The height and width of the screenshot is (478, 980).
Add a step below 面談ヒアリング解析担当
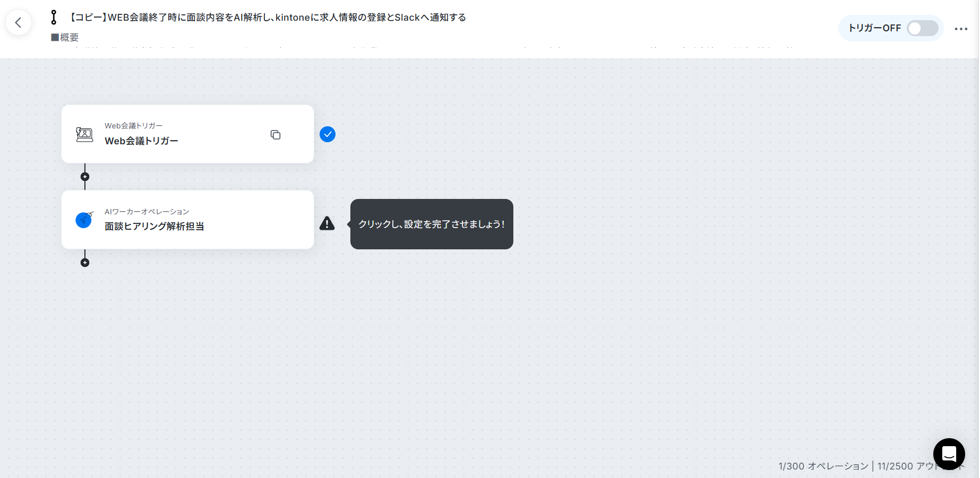(85, 263)
